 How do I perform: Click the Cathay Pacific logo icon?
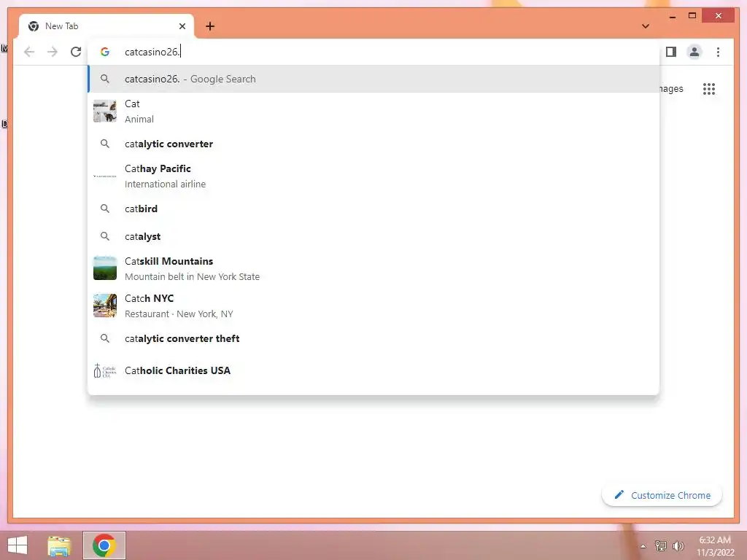tap(105, 176)
